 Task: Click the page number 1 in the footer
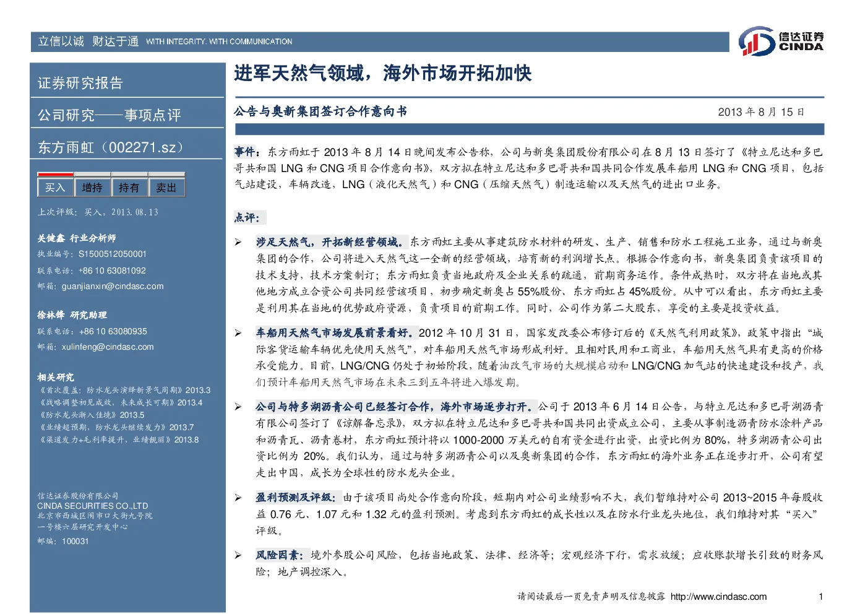pyautogui.click(x=820, y=597)
